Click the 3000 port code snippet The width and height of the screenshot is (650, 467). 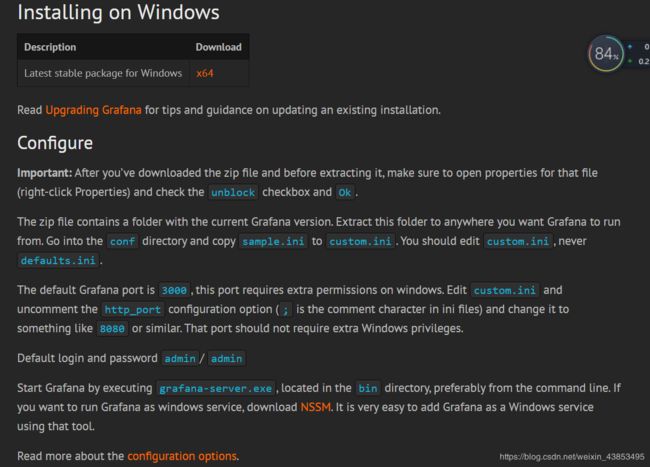point(174,290)
